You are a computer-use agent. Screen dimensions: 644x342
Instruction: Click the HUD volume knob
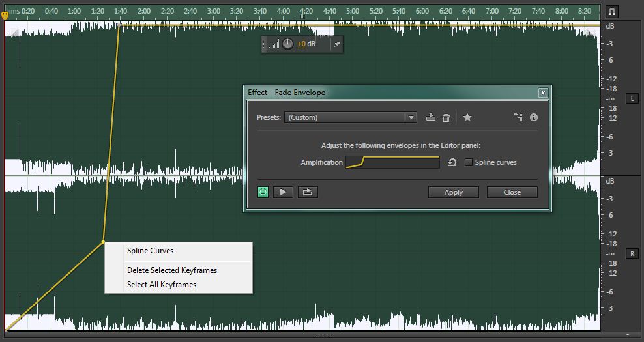287,44
